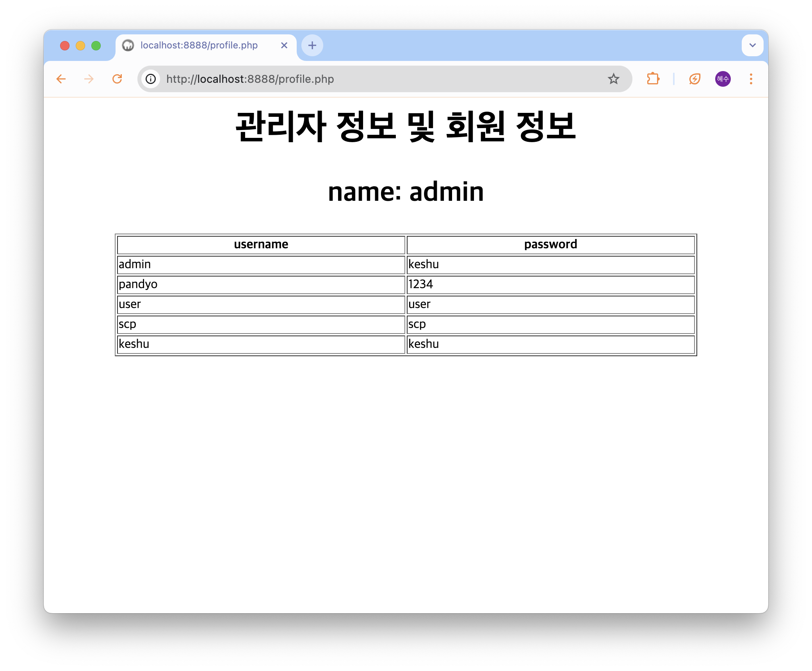Click the orange lightning extension icon

pos(694,79)
